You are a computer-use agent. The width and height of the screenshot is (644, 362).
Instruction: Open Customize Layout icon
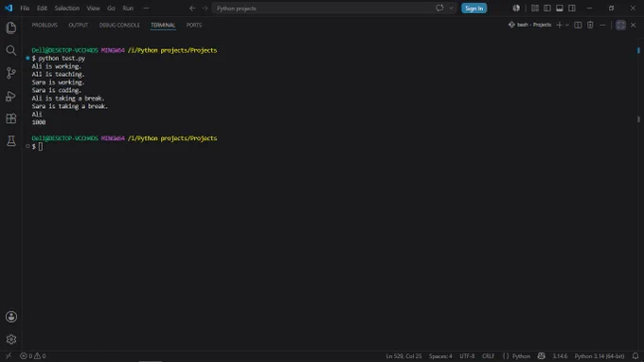tap(535, 9)
